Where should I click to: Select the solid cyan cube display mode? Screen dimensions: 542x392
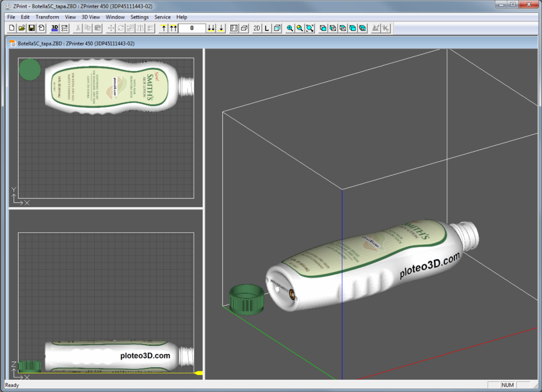click(352, 28)
